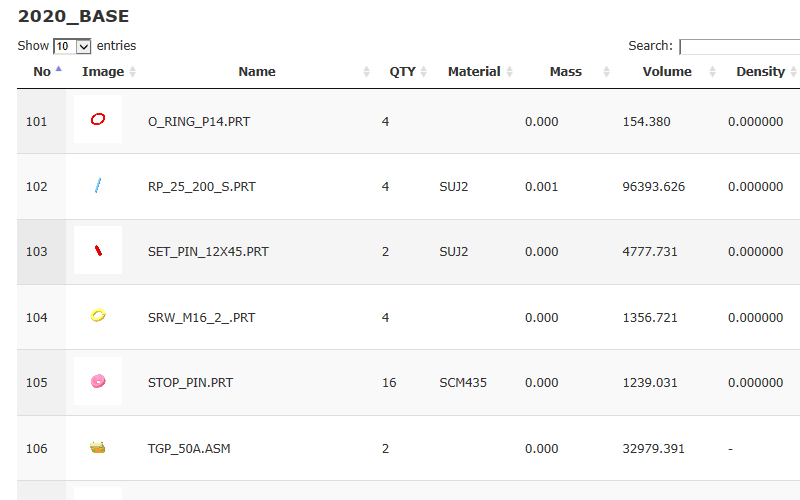The height and width of the screenshot is (500, 800).
Task: Click the STOP_PIN.PRT pink thumbnail image
Action: [98, 381]
